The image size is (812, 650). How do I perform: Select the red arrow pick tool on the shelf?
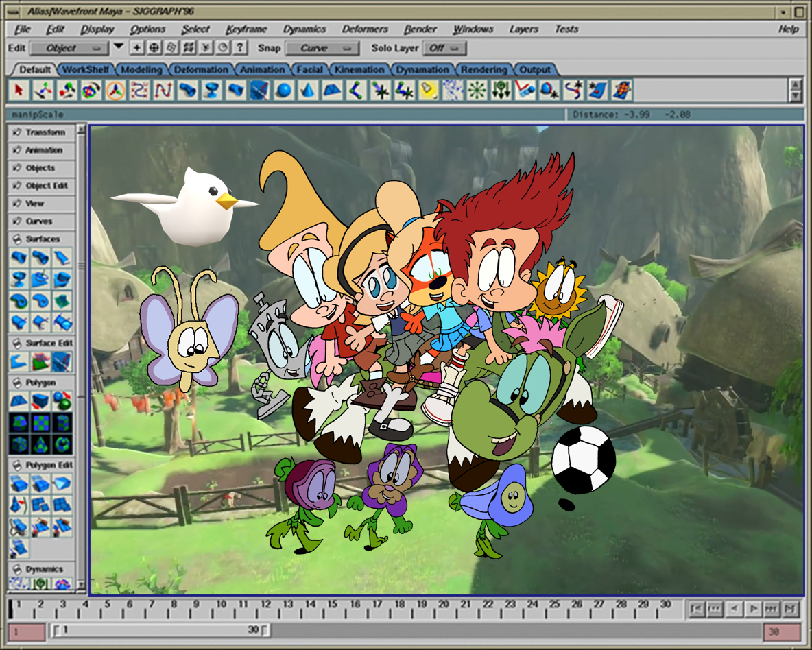click(19, 91)
